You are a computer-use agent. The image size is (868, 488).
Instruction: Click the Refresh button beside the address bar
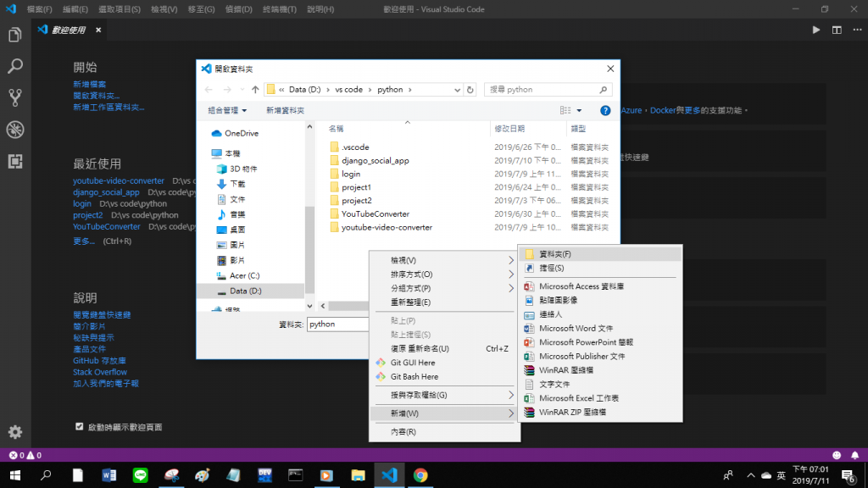pos(470,90)
